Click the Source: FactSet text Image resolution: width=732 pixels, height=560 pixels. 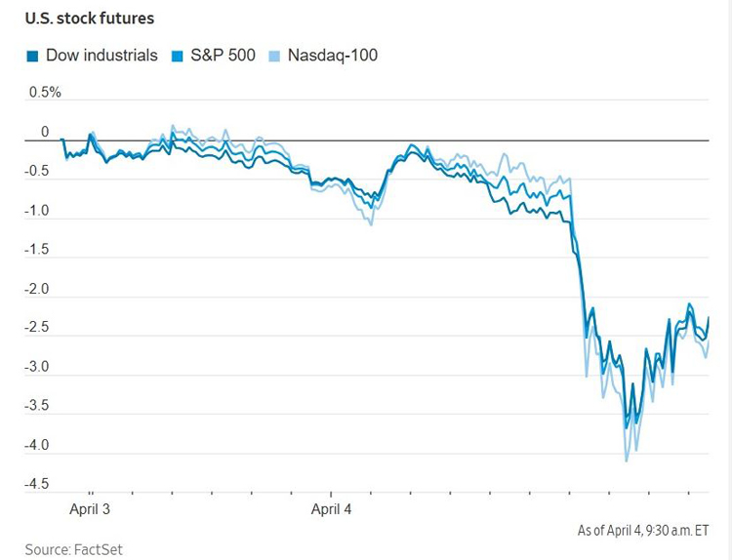[x=74, y=549]
